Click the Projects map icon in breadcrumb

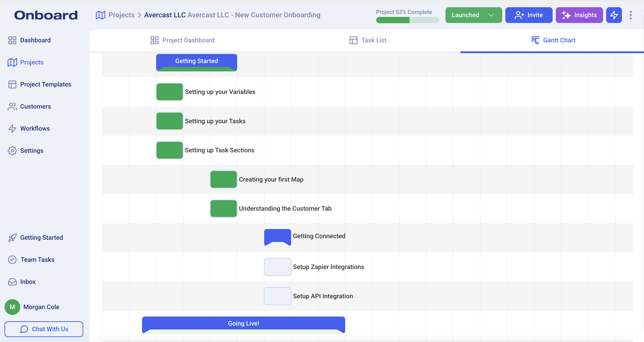(x=101, y=15)
